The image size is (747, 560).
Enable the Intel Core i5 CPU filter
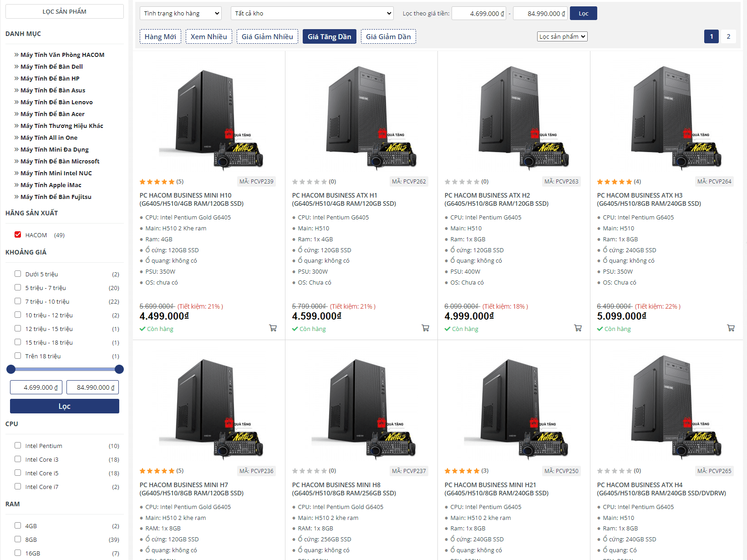pyautogui.click(x=18, y=473)
